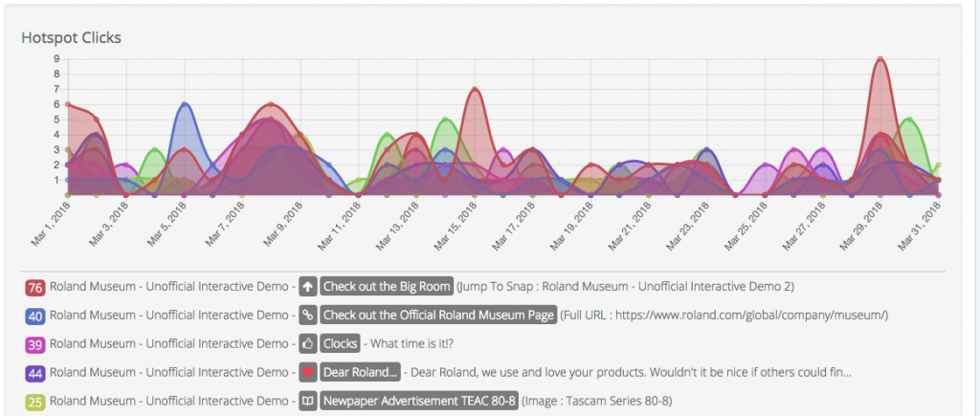Click the red heart icon beside Dear Roland
Viewport: 980px width, 416px height.
[x=307, y=372]
